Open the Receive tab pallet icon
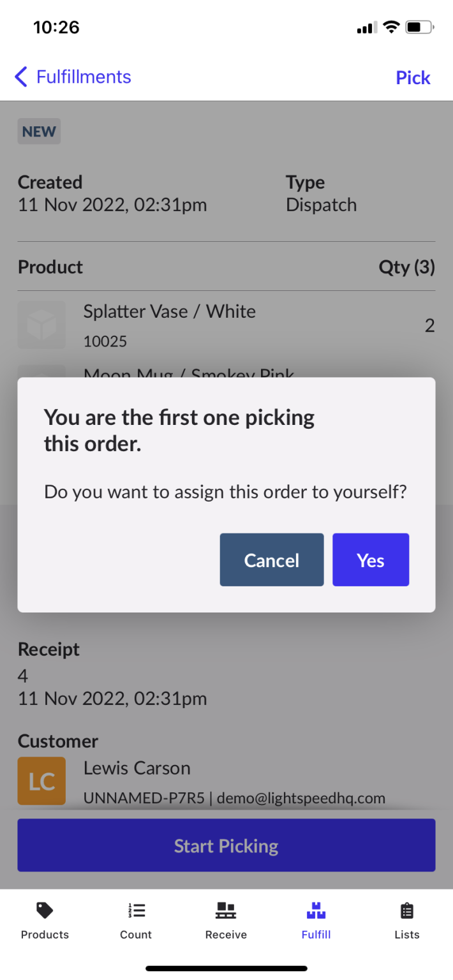Viewport: 453px width, 980px height. 226,910
